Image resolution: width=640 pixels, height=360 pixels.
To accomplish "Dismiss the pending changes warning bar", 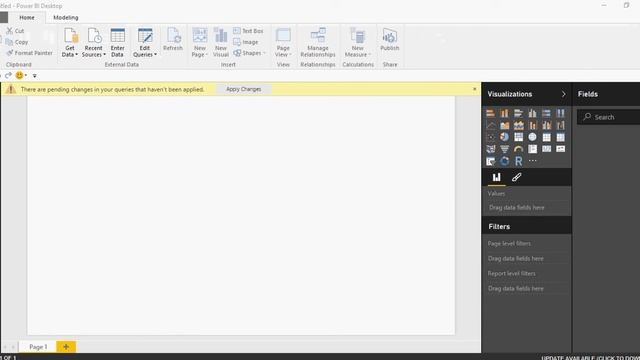I will [x=474, y=89].
